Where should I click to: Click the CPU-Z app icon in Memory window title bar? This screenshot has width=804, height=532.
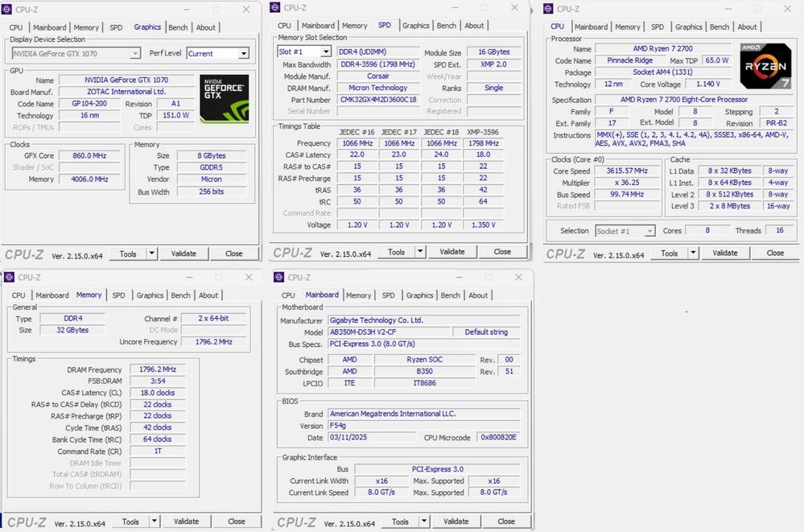tap(10, 277)
